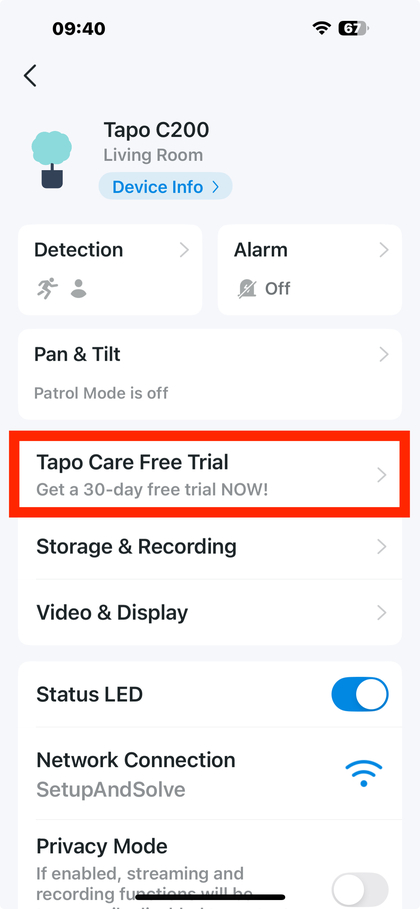Tap the Tapo C200 device name

[156, 130]
